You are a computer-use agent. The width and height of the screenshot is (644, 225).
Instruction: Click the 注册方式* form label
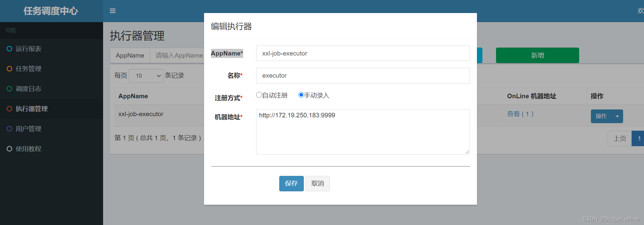tap(229, 98)
